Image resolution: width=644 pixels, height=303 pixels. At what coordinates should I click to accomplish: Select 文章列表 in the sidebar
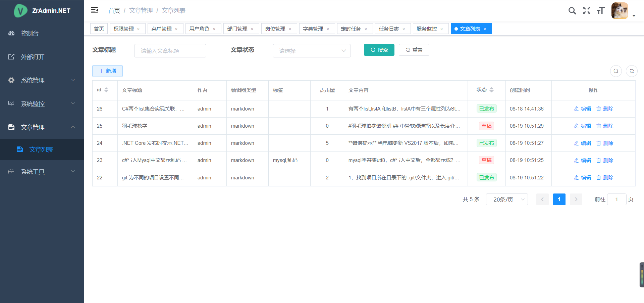(x=41, y=149)
